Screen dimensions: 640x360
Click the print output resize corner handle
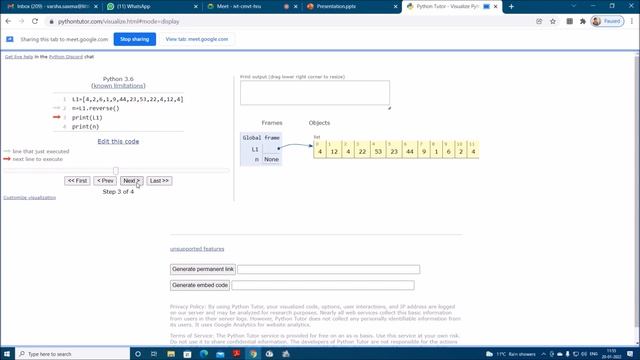pos(389,108)
